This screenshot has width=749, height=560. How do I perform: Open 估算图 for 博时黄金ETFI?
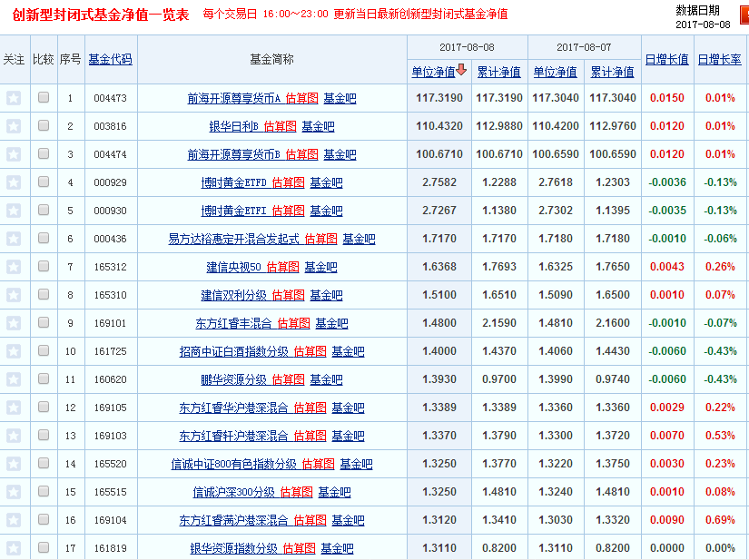pos(288,211)
